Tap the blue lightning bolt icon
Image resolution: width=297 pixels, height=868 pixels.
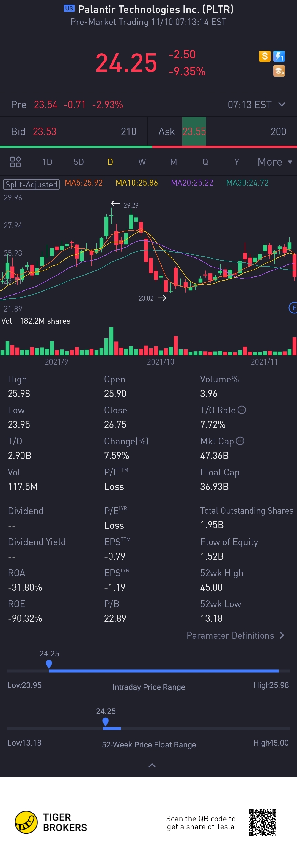279,56
